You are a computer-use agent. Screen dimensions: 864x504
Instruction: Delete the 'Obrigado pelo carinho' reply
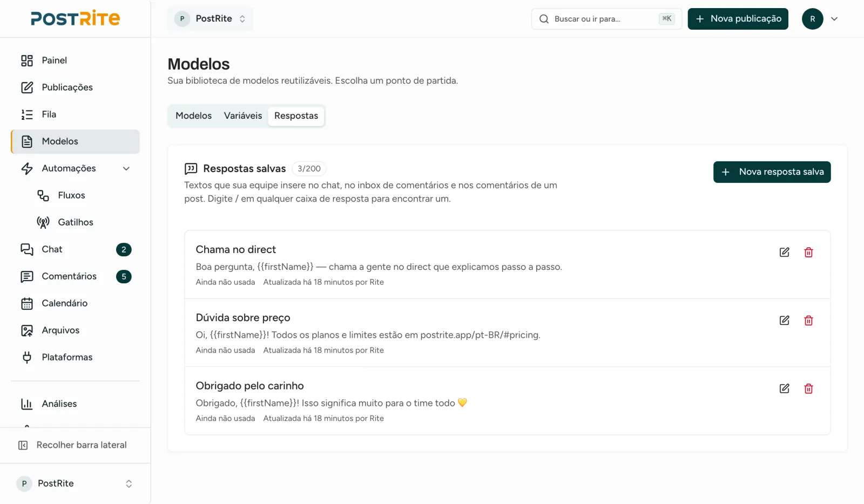coord(808,389)
